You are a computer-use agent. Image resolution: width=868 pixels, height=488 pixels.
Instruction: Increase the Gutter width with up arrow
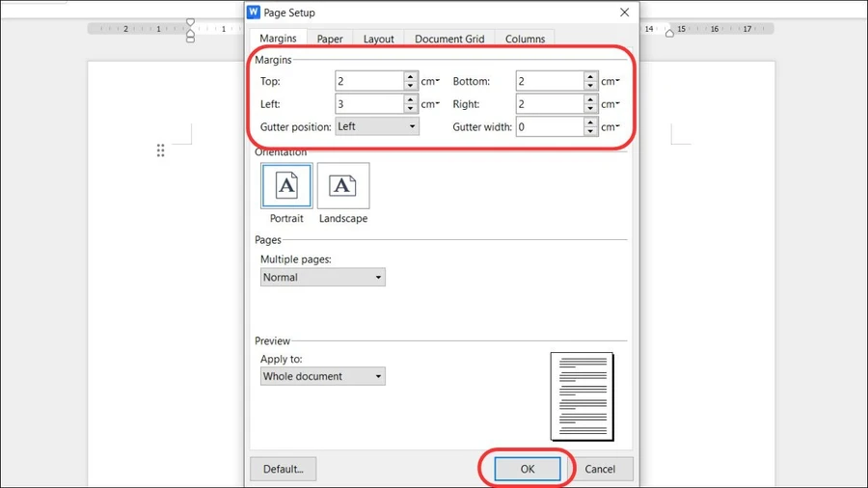click(590, 122)
